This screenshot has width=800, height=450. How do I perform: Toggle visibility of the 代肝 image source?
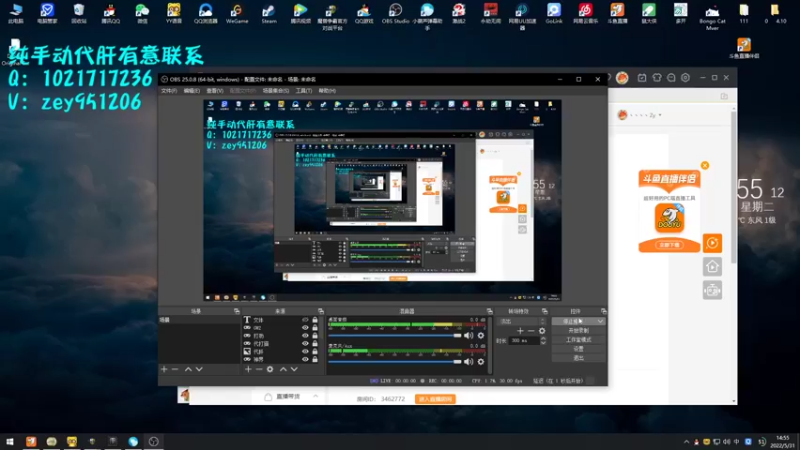[305, 352]
